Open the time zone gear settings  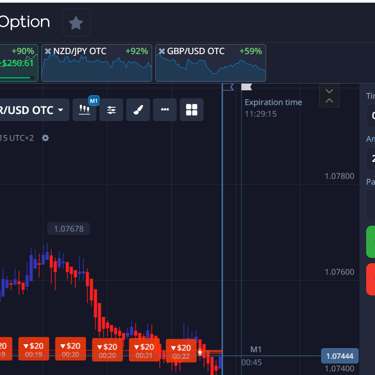pyautogui.click(x=45, y=138)
